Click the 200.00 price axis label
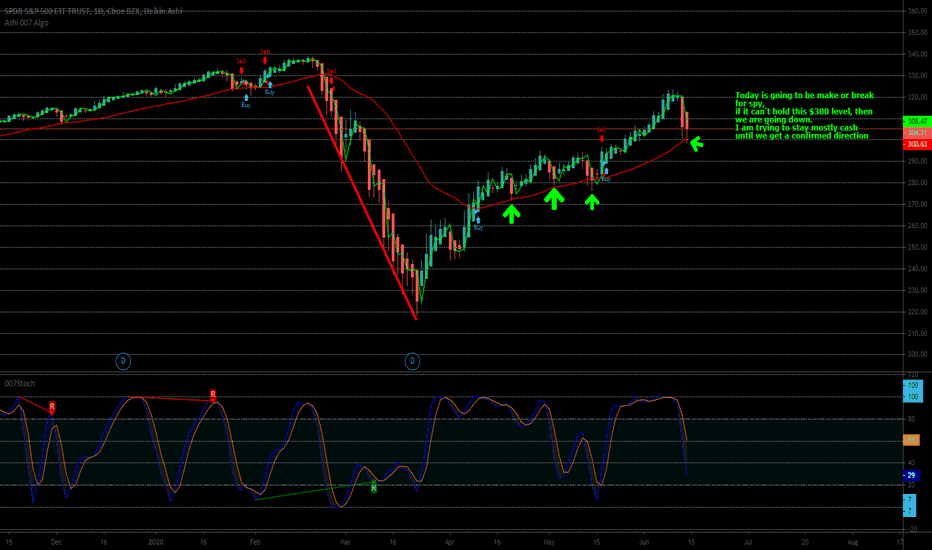Image resolution: width=932 pixels, height=550 pixels. pyautogui.click(x=917, y=354)
